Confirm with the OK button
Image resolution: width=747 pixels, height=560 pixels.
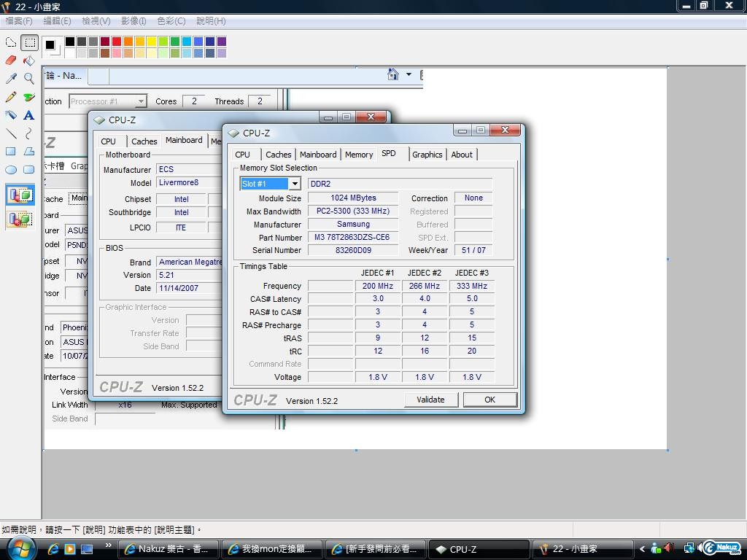(489, 400)
